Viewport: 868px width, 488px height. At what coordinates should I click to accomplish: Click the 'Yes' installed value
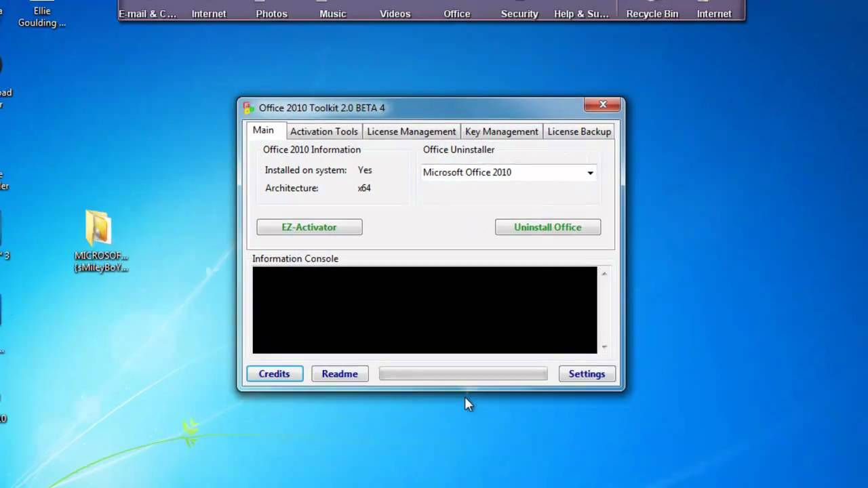pos(365,170)
